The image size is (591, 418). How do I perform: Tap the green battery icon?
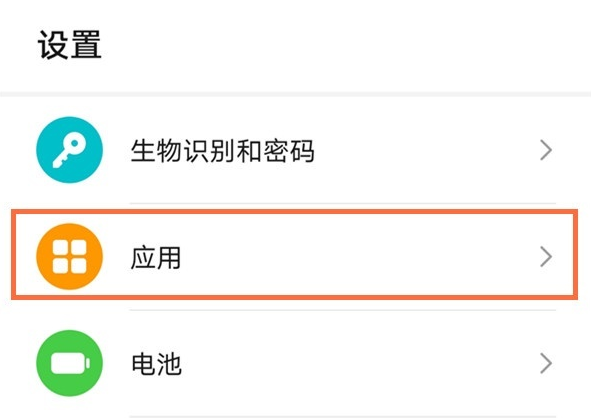click(69, 363)
